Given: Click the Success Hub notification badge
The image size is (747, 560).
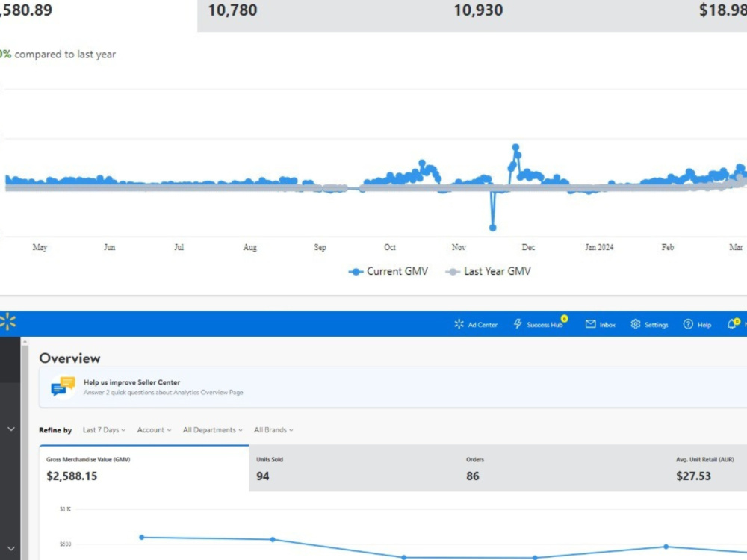Looking at the screenshot, I should pos(564,319).
